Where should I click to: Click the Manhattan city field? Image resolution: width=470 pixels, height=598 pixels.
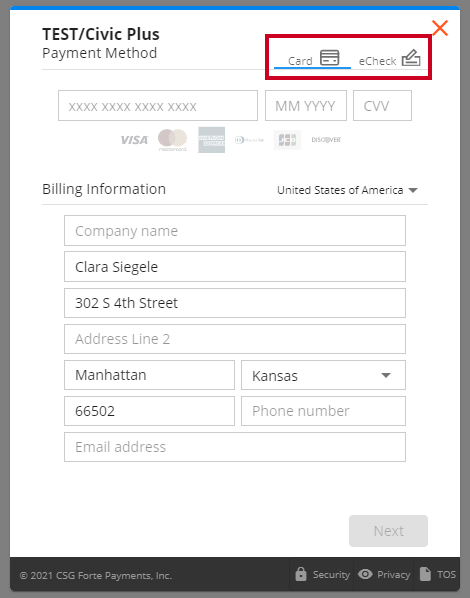pyautogui.click(x=149, y=375)
